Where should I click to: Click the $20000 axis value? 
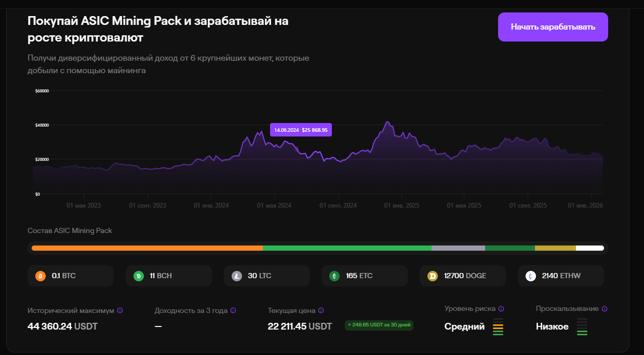42,159
